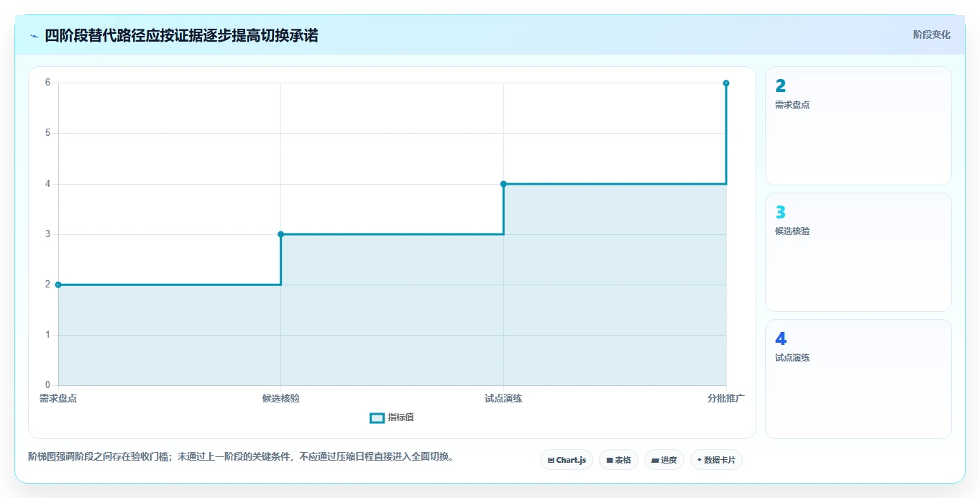Click the 需求盘点 x-axis label
Screen dimensions: 980x498
coord(58,398)
